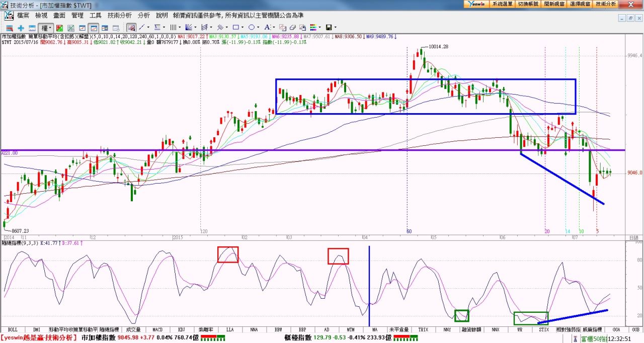Toggle the pressed chart view button

[94, 28]
